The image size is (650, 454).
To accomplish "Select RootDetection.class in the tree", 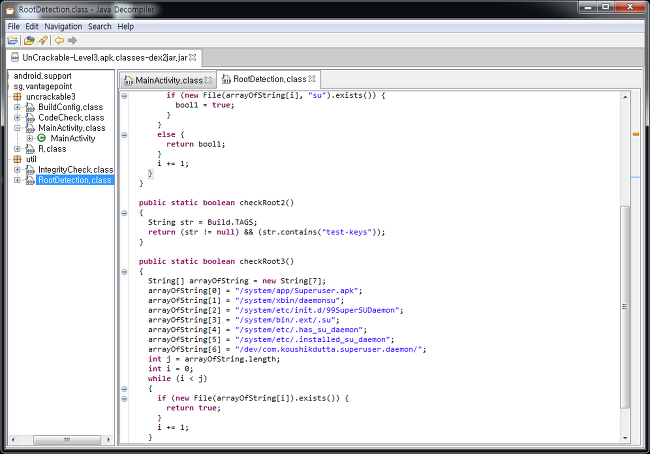I will pos(75,180).
